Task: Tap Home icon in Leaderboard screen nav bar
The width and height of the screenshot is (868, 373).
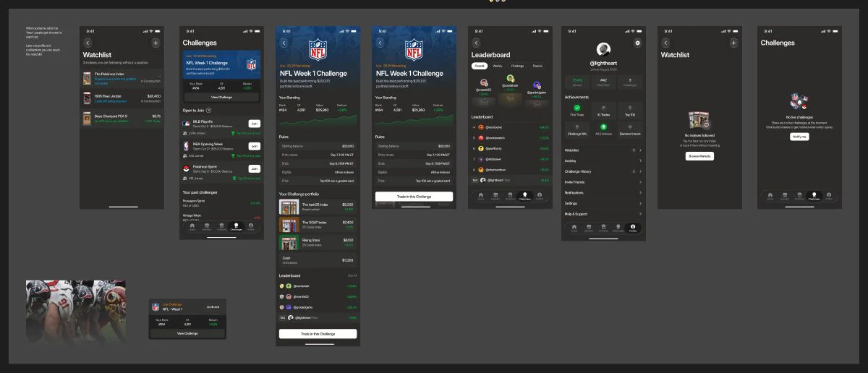Action: [480, 195]
